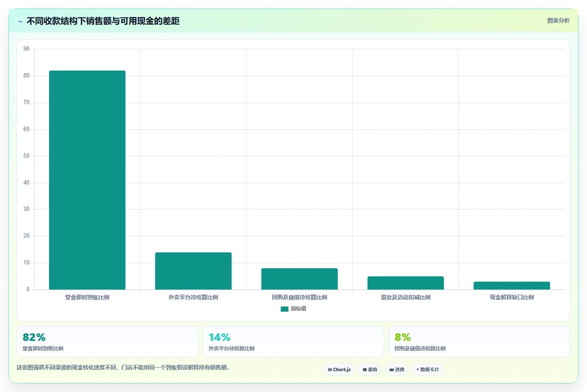Viewport: 587px width, 392px height.
Task: Click the x-axis label 退款及活动扣减比例
Action: [406, 297]
